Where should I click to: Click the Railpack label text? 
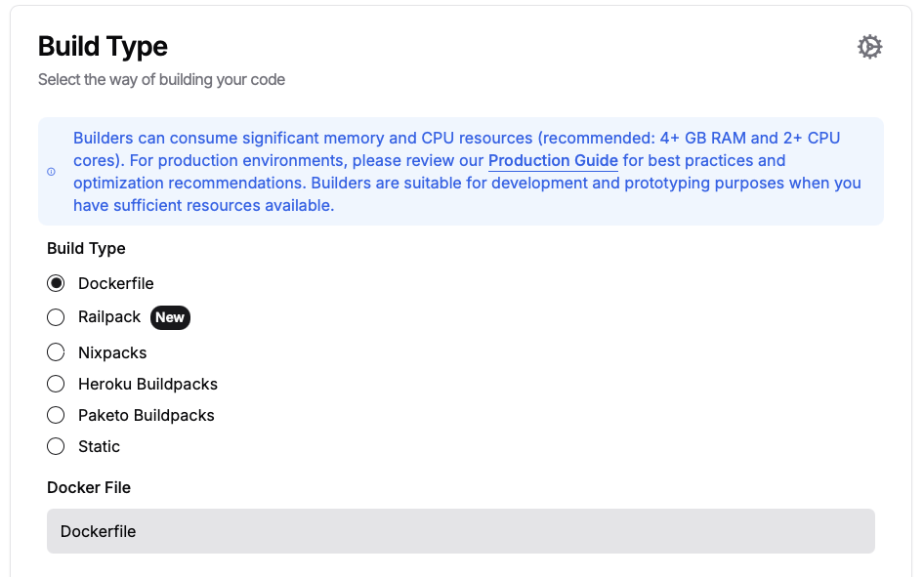pyautogui.click(x=109, y=317)
